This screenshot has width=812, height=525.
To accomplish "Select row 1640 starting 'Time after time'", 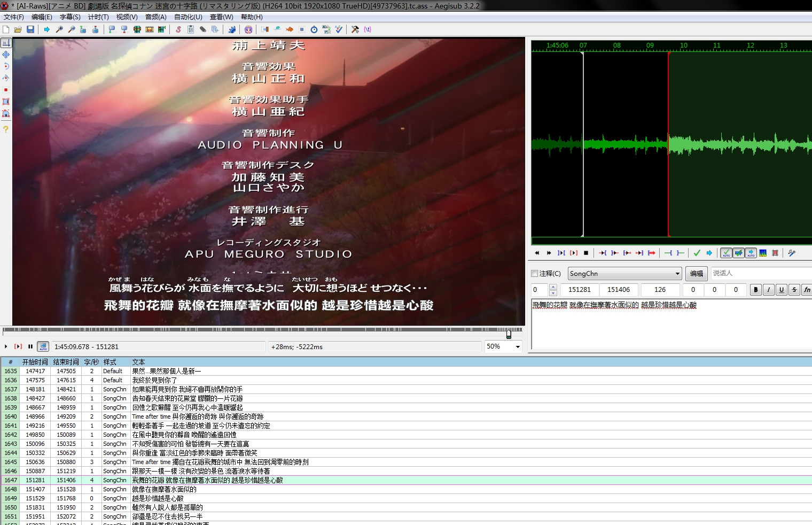I will (406, 416).
